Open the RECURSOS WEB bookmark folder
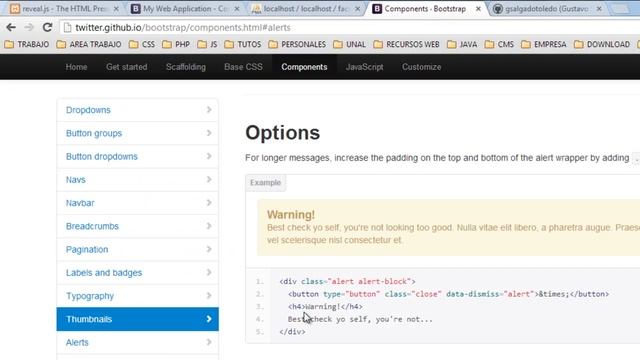Screen dimensions: 640x360 pos(407,44)
